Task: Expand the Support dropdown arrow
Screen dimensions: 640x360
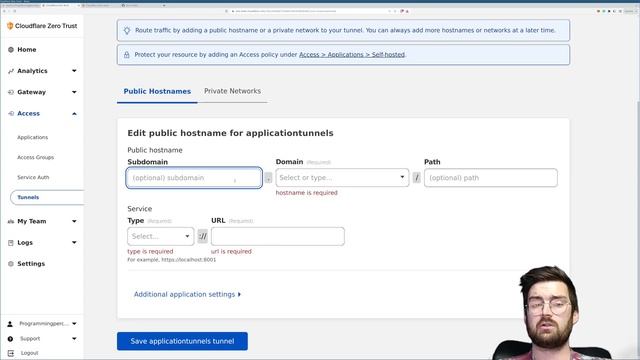Action: pos(74,339)
